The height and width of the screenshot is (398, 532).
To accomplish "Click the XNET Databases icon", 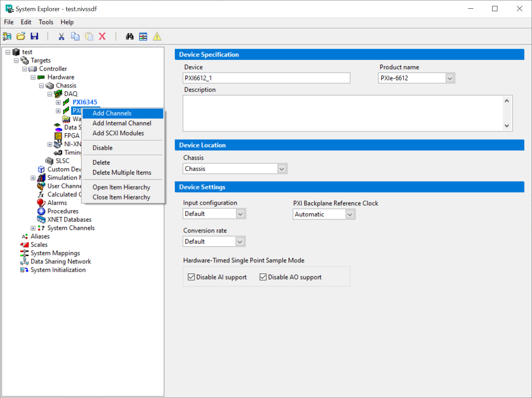I will (x=41, y=220).
